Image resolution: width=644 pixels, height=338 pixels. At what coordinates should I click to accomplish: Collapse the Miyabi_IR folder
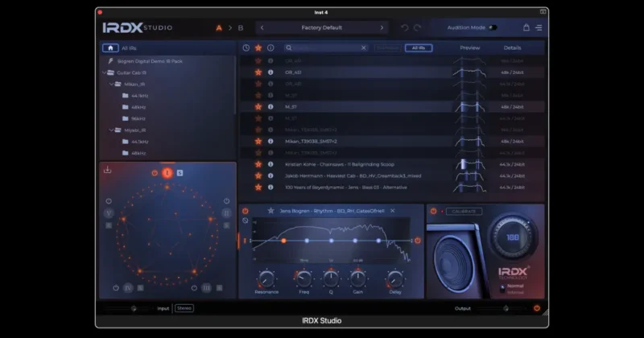click(111, 130)
